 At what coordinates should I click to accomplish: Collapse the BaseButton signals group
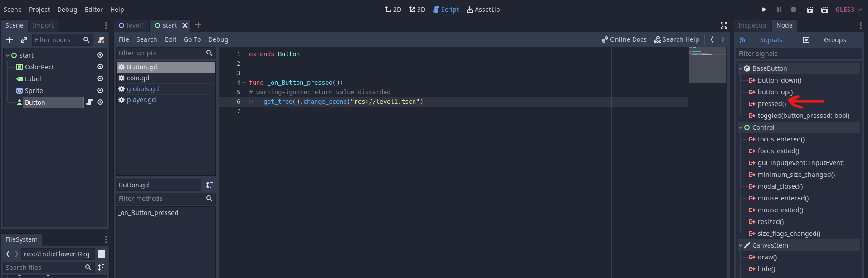(741, 69)
